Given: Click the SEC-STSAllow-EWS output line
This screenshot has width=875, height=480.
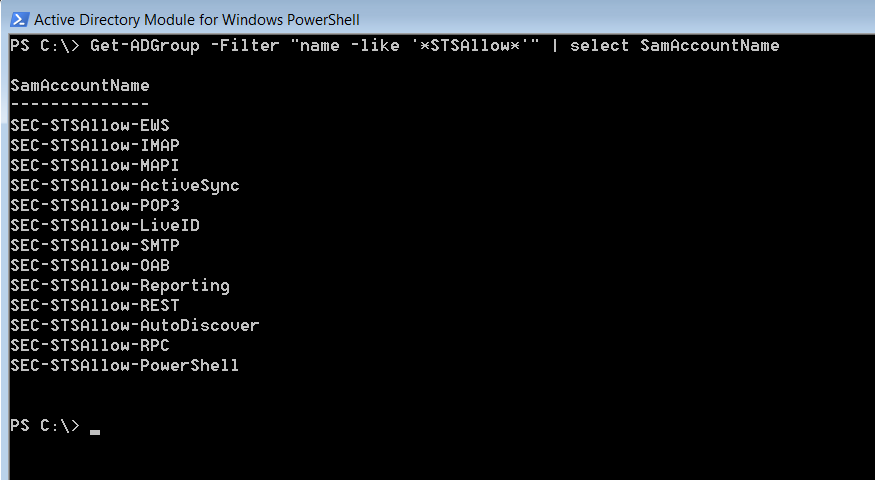Looking at the screenshot, I should coord(90,125).
